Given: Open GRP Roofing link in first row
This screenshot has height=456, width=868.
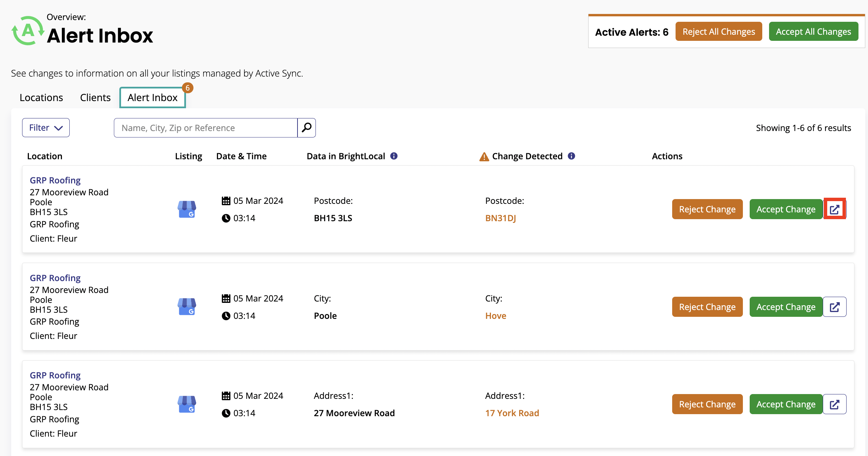Looking at the screenshot, I should click(x=55, y=180).
